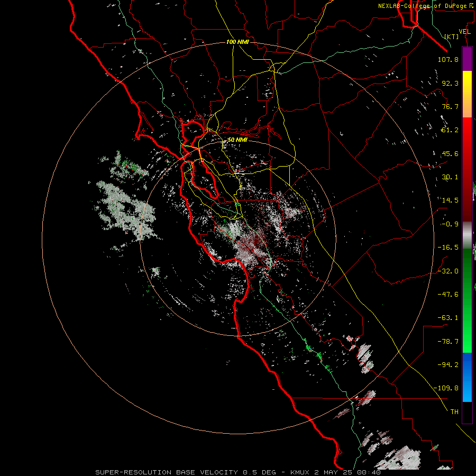
Task: Click the -16.5 velocity scale value
Action: pyautogui.click(x=448, y=248)
